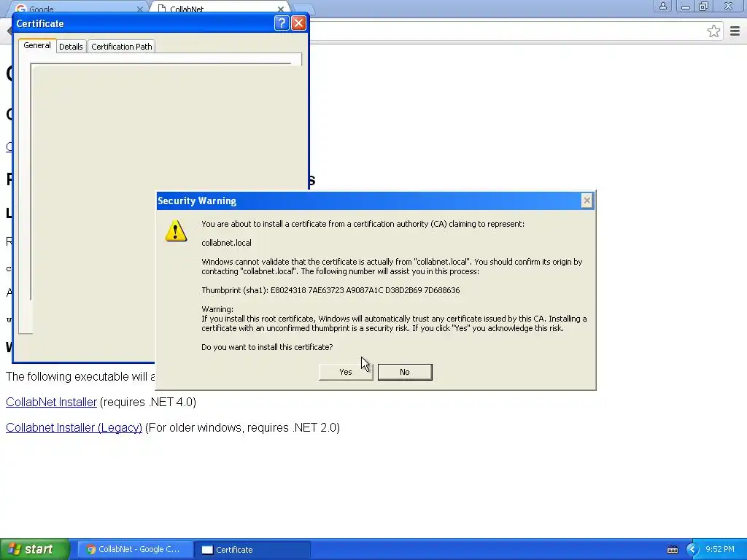Click the collabnet.local name in warning

pos(226,243)
